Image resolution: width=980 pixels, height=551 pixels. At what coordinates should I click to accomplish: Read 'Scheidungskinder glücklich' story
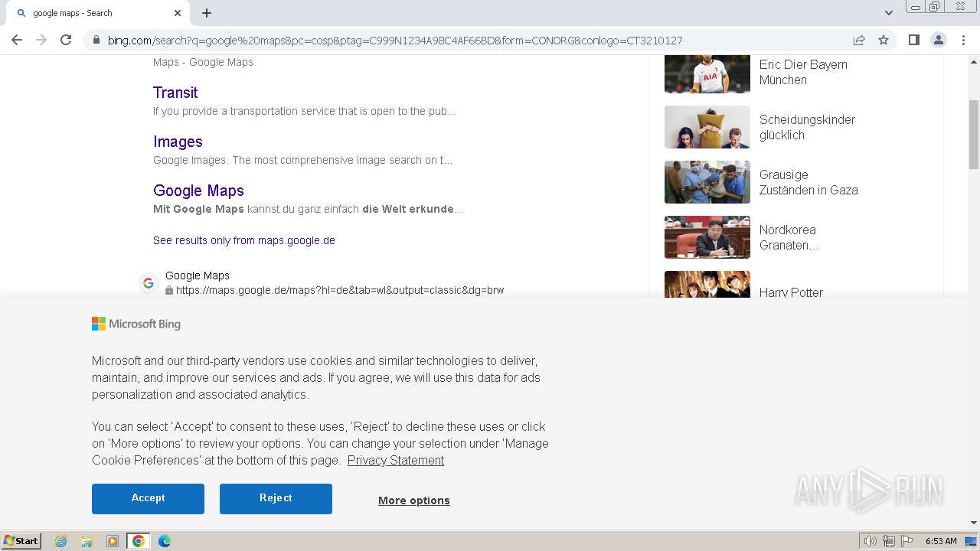(807, 127)
